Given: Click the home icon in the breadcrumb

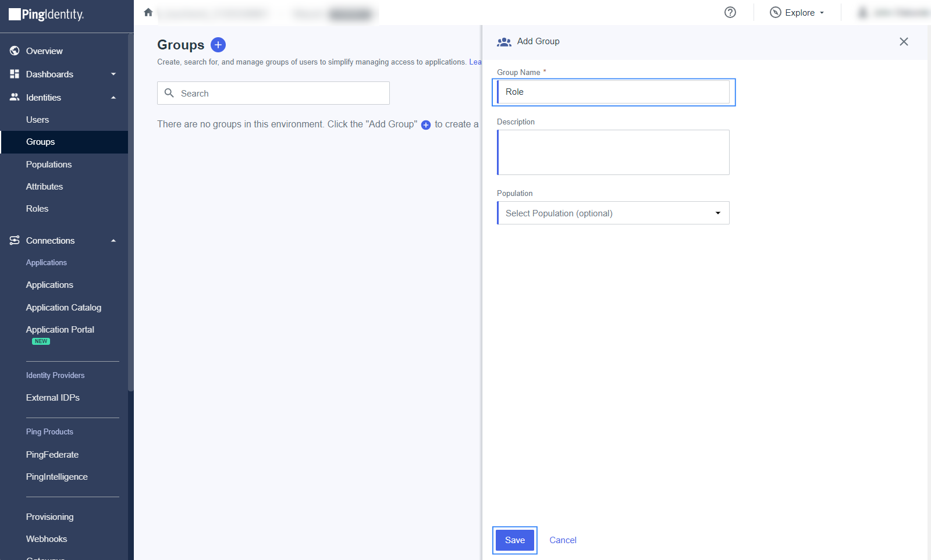Looking at the screenshot, I should click(148, 12).
